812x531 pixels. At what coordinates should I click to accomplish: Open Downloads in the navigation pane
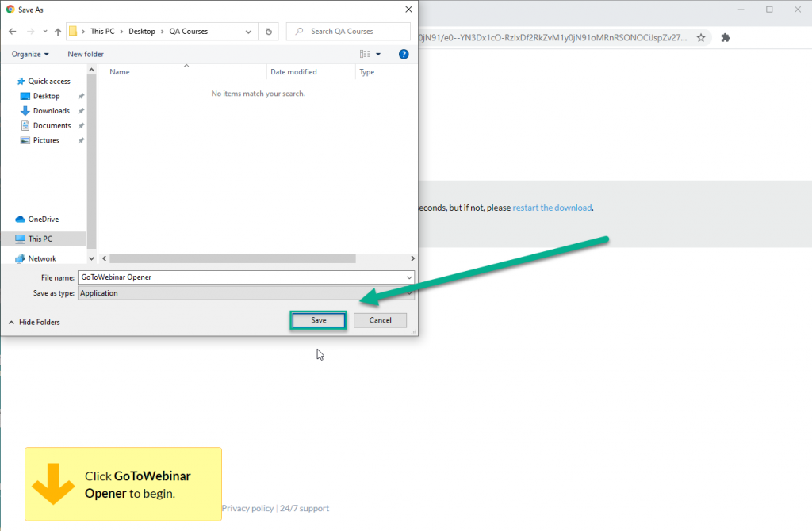pos(52,111)
